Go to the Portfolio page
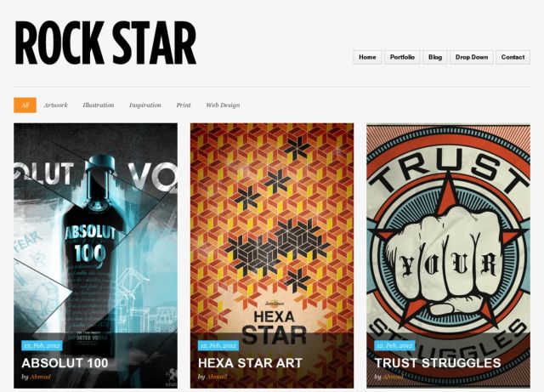 coord(402,57)
